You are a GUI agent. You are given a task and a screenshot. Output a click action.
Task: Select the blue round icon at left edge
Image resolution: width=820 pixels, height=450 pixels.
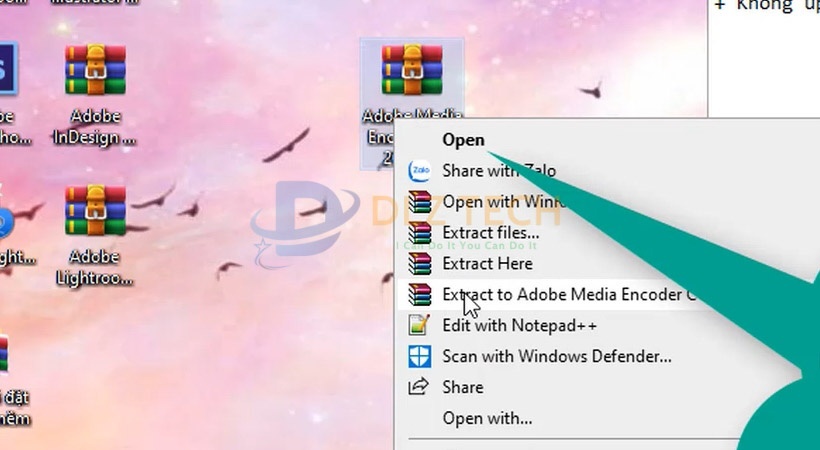pos(5,223)
